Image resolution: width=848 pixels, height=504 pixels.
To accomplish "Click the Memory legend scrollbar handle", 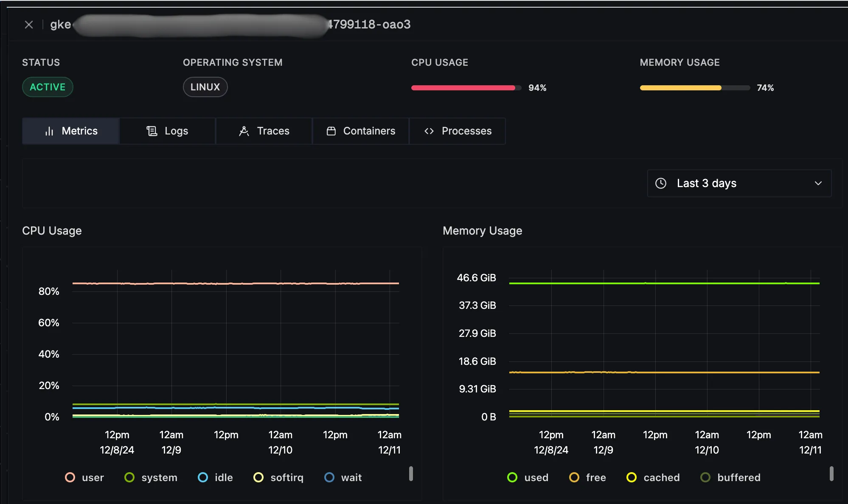I will 831,473.
